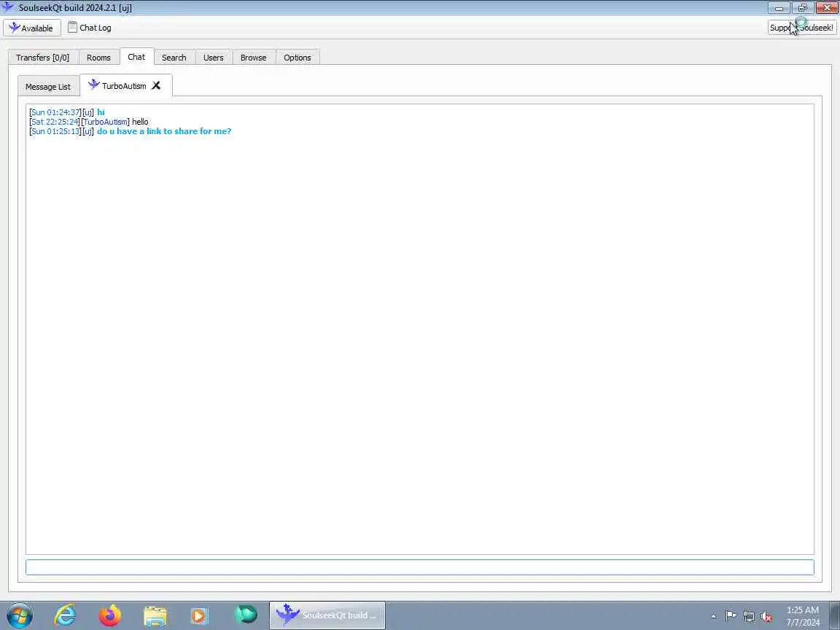Click timestamp Sun 01:25:13
The height and width of the screenshot is (630, 840).
click(x=55, y=131)
